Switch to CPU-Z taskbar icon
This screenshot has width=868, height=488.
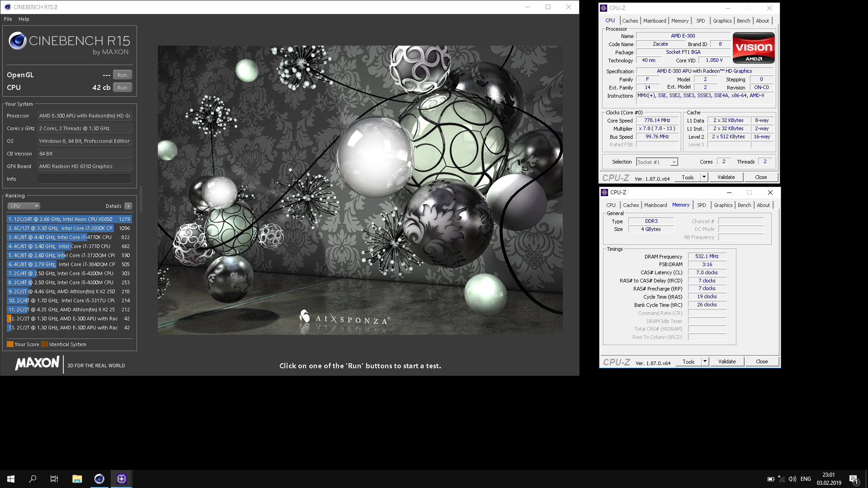pyautogui.click(x=121, y=479)
